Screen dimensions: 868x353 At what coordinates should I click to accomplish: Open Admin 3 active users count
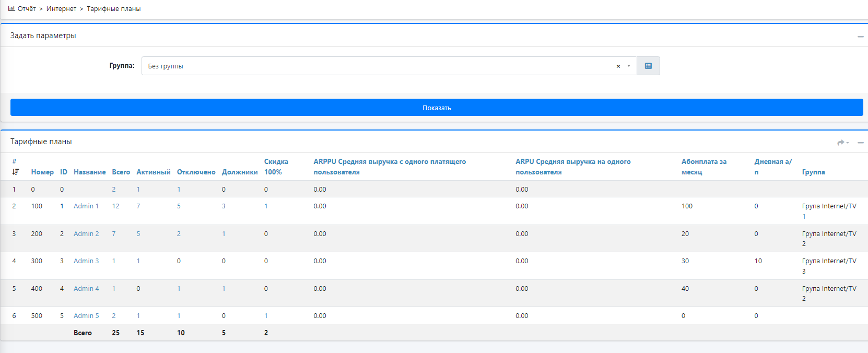tap(138, 261)
